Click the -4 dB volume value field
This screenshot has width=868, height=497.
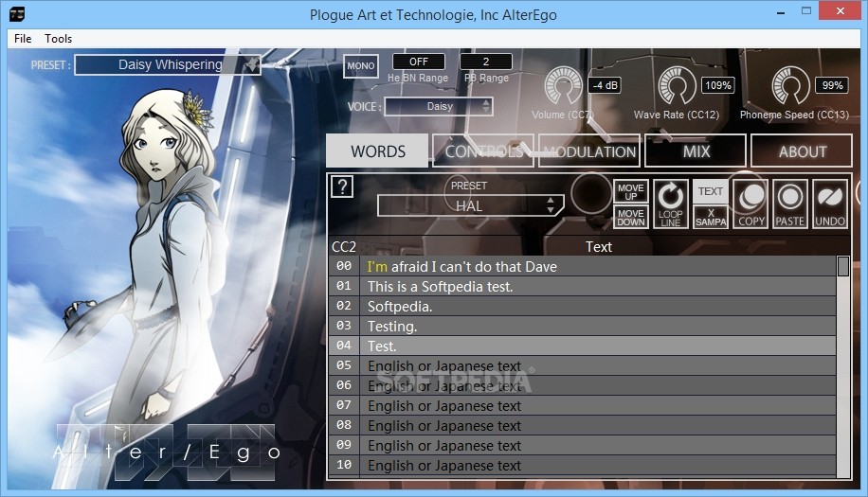605,85
